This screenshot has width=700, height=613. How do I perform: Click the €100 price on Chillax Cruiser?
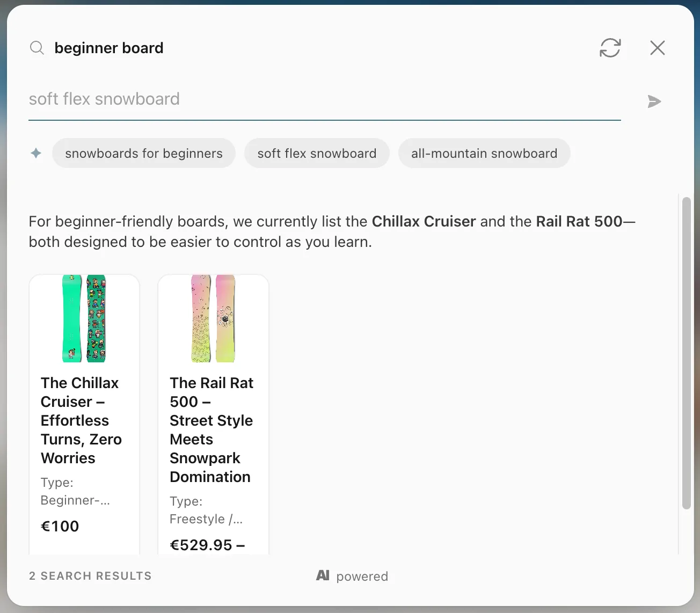click(x=60, y=526)
